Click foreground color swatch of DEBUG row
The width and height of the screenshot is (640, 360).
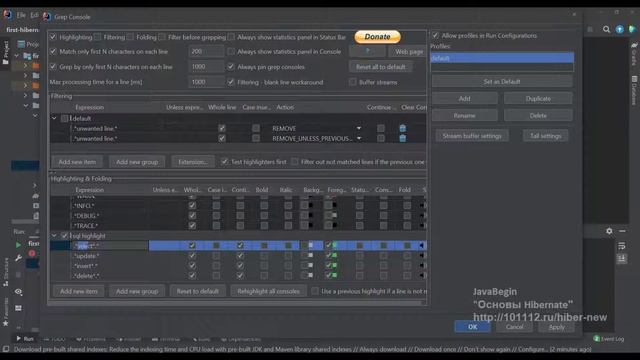click(x=334, y=215)
